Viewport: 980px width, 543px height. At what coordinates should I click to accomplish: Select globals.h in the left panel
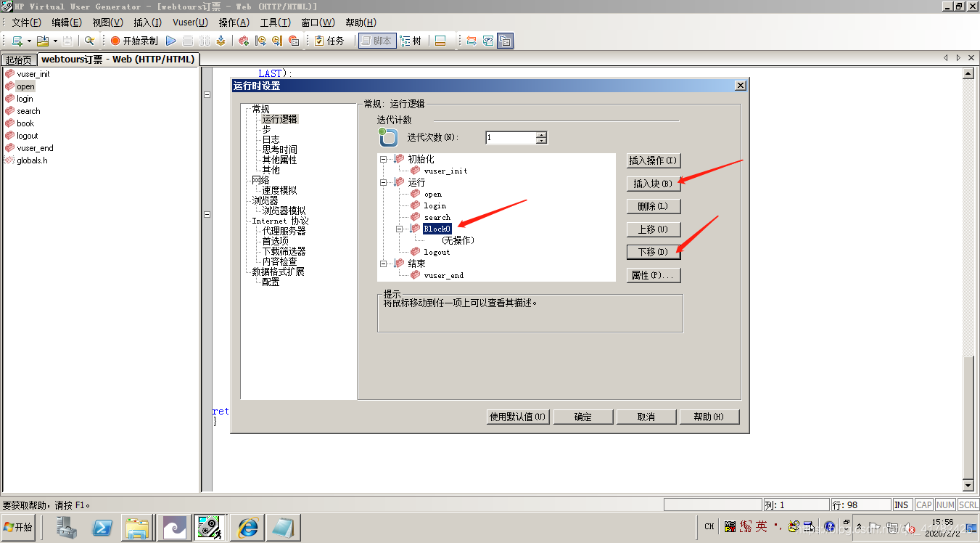[32, 160]
